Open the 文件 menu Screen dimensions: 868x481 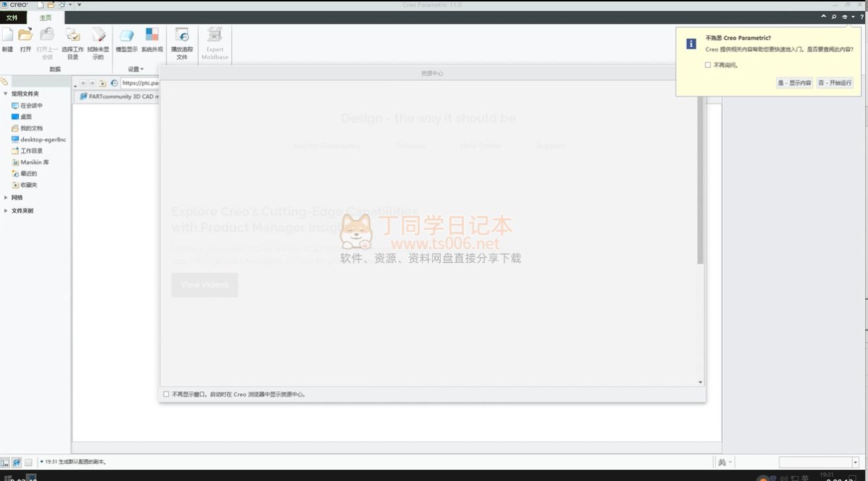tap(12, 17)
